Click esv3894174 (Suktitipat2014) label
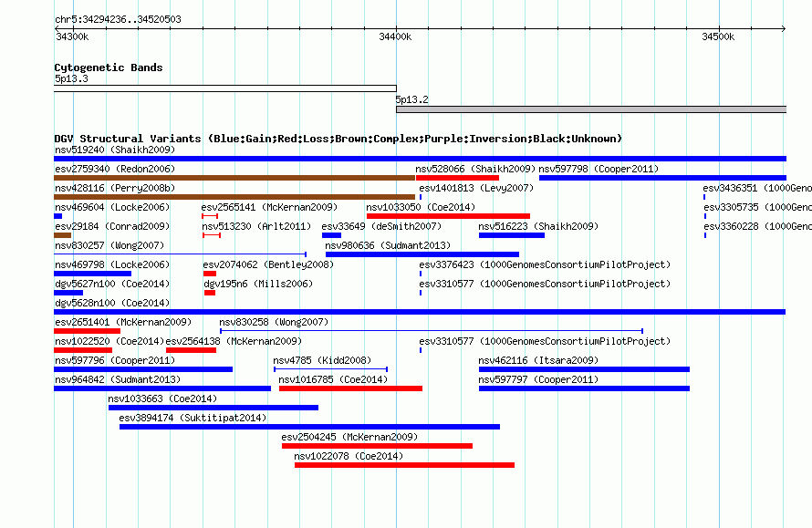Viewport: 812px width, 528px height. point(193,418)
